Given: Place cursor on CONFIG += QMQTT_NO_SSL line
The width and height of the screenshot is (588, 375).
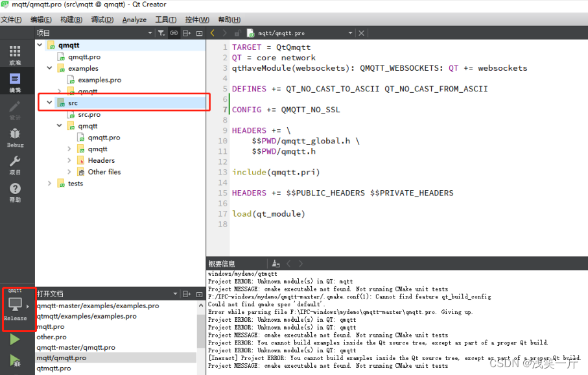Looking at the screenshot, I should click(x=286, y=110).
